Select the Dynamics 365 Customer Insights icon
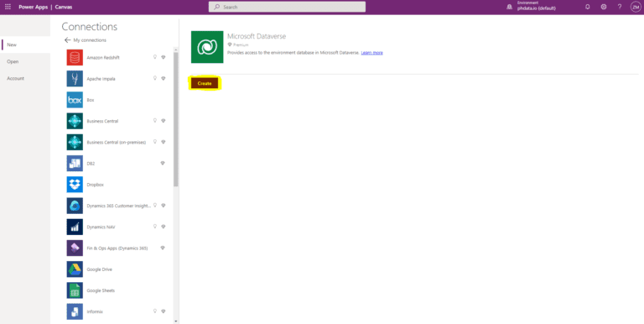Screen dimensions: 644x324 [x=75, y=206]
